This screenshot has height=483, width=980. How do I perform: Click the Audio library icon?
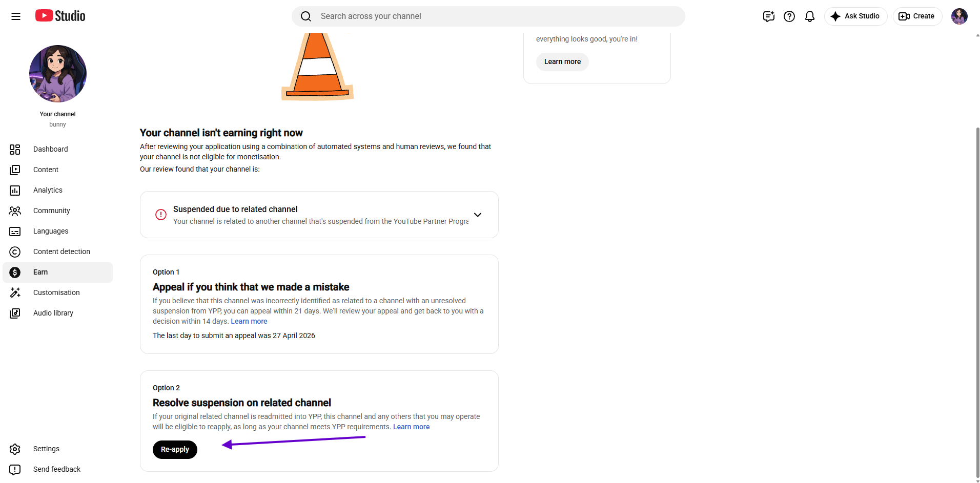point(15,313)
